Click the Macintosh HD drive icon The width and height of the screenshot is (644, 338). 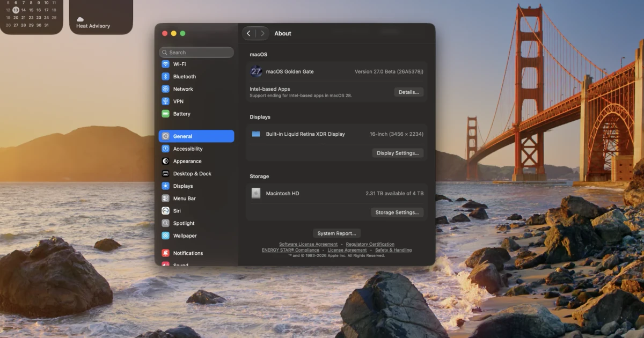coord(256,193)
